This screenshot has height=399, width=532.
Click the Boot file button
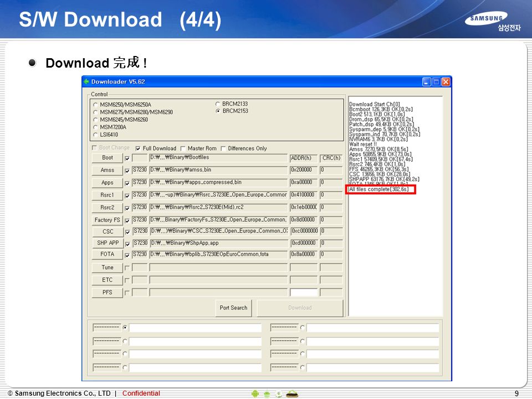tap(107, 158)
